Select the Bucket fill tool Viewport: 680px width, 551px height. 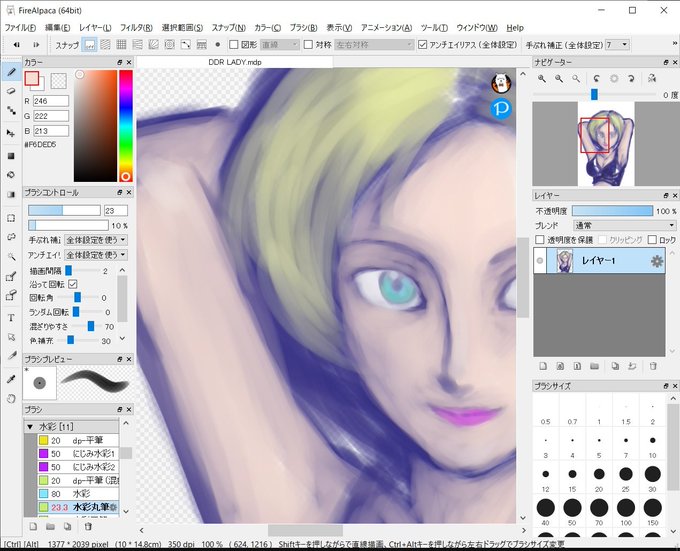click(x=11, y=175)
